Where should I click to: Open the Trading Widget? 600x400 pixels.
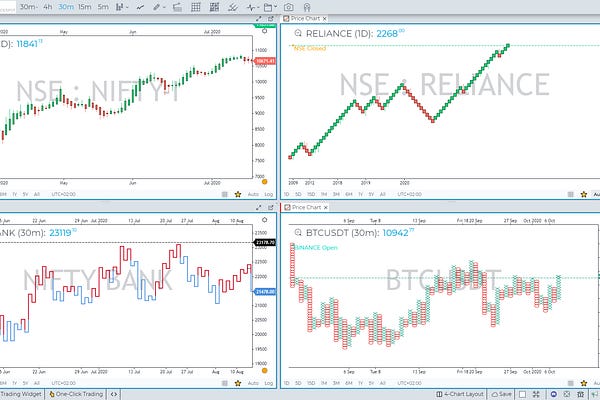click(x=21, y=394)
